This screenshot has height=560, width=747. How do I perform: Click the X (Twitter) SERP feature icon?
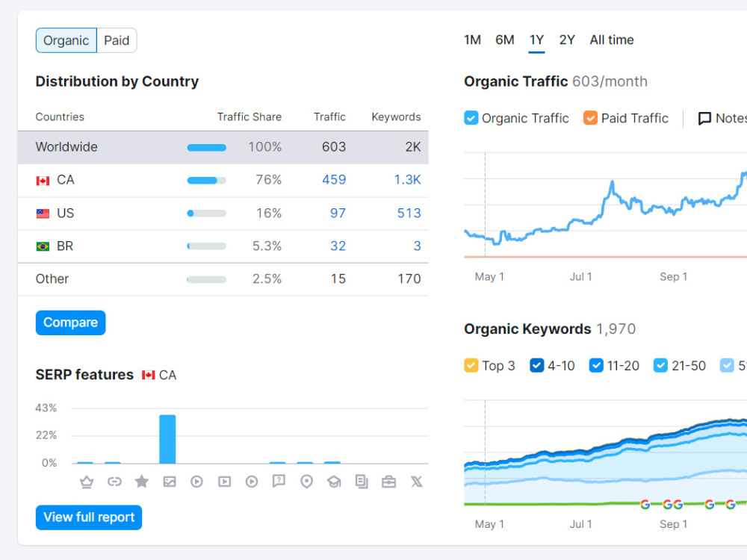click(x=416, y=482)
